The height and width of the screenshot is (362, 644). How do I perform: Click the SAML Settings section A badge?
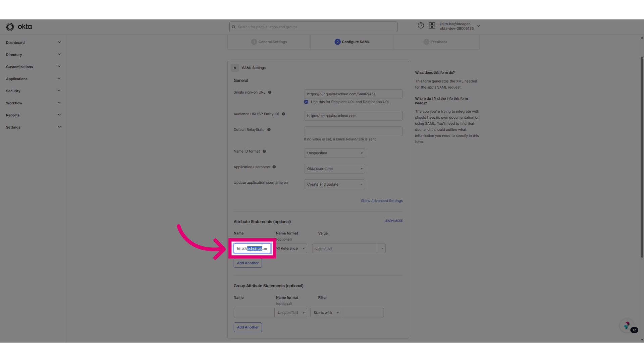tap(235, 68)
